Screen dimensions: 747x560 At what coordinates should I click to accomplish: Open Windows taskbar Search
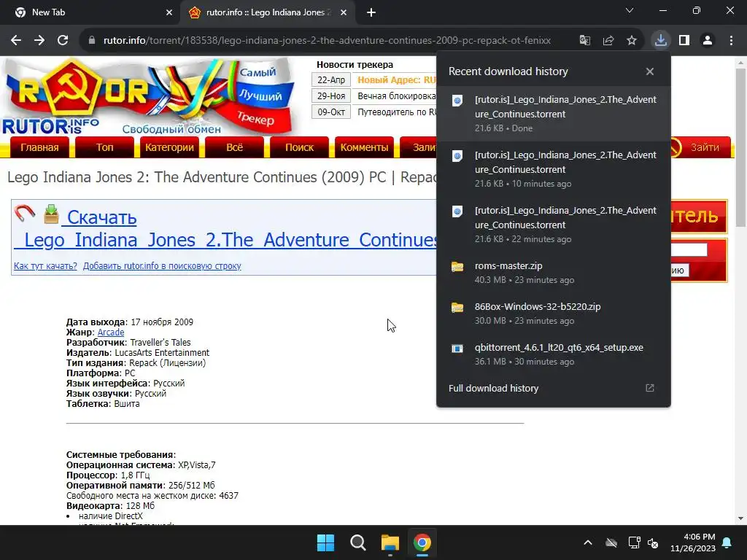[357, 542]
